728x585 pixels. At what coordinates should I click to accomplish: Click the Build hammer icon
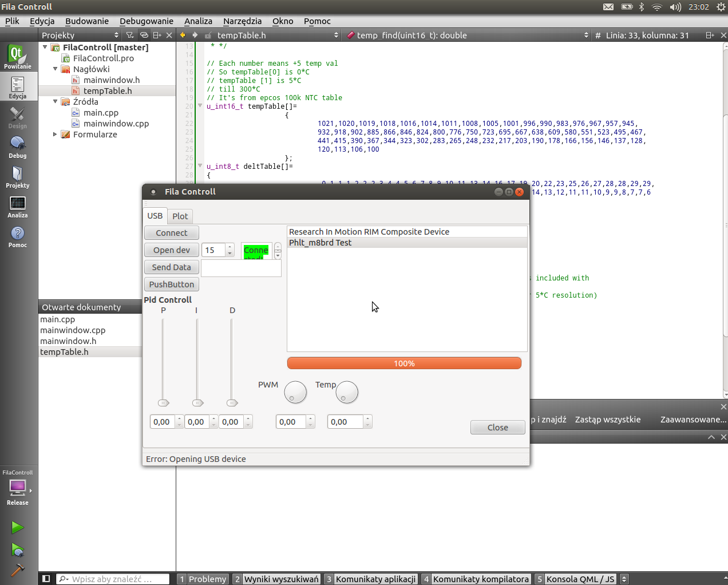click(18, 570)
